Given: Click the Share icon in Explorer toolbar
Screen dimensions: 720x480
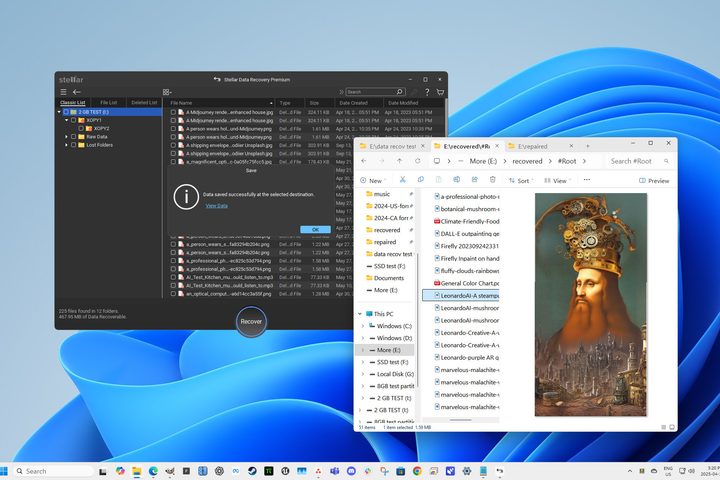Looking at the screenshot, I should click(x=474, y=180).
